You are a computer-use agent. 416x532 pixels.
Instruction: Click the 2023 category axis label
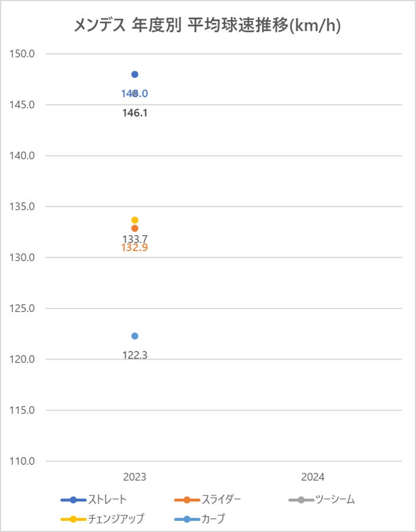click(x=135, y=477)
